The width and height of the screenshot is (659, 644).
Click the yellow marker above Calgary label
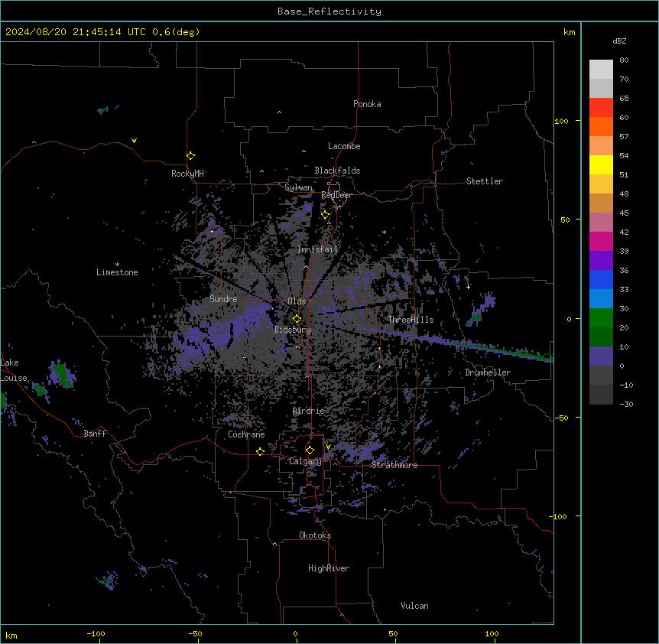(x=310, y=450)
